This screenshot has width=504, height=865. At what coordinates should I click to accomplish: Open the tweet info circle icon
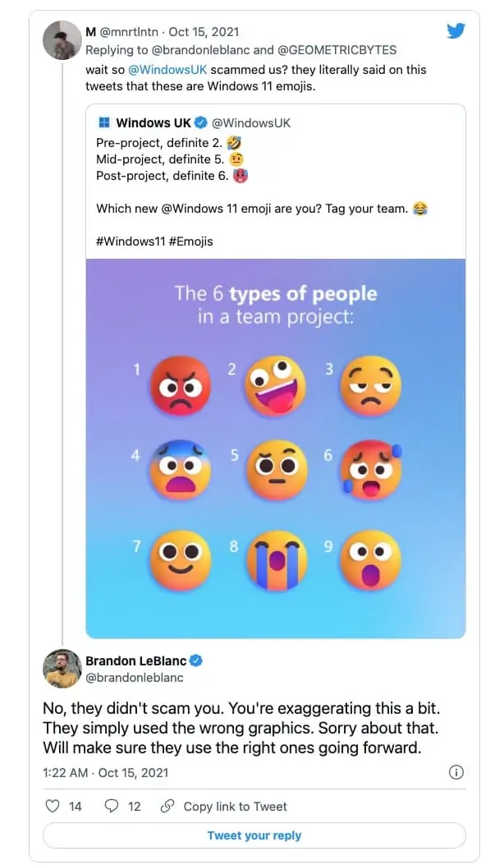pos(457,772)
